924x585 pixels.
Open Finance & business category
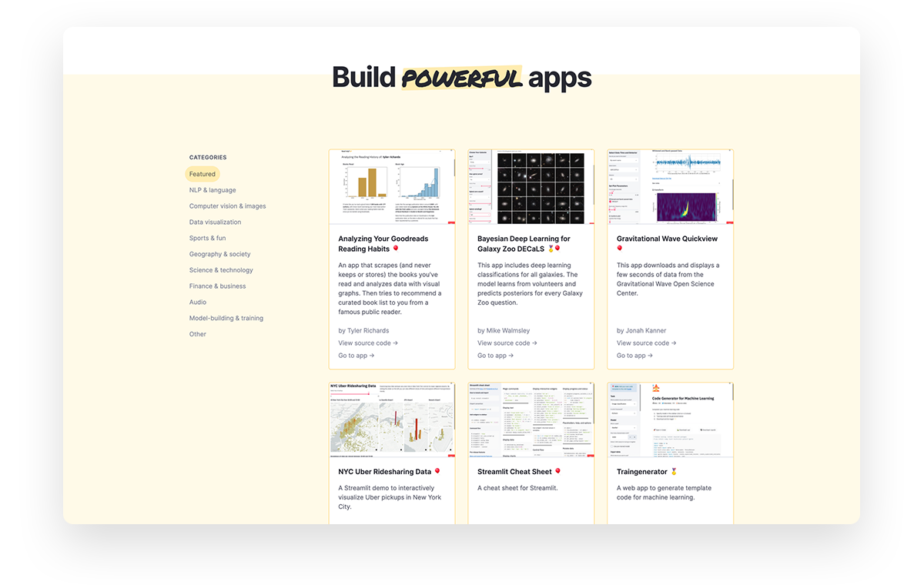[x=218, y=286]
